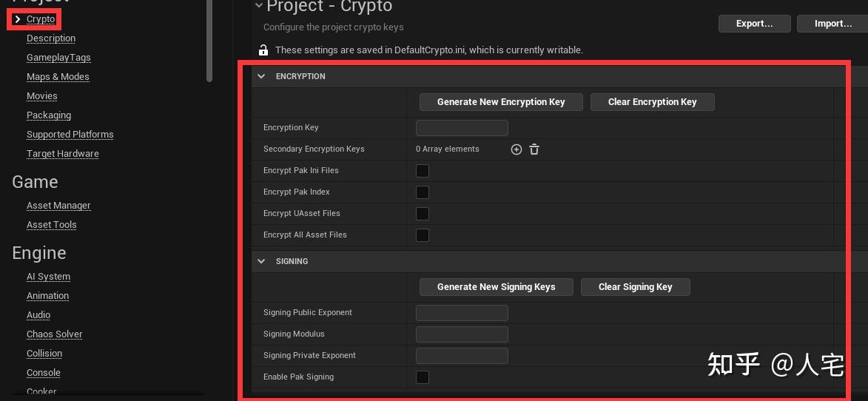Viewport: 868px width, 401px height.
Task: Enable Encrypt Pak Ini Files checkbox
Action: pyautogui.click(x=423, y=171)
